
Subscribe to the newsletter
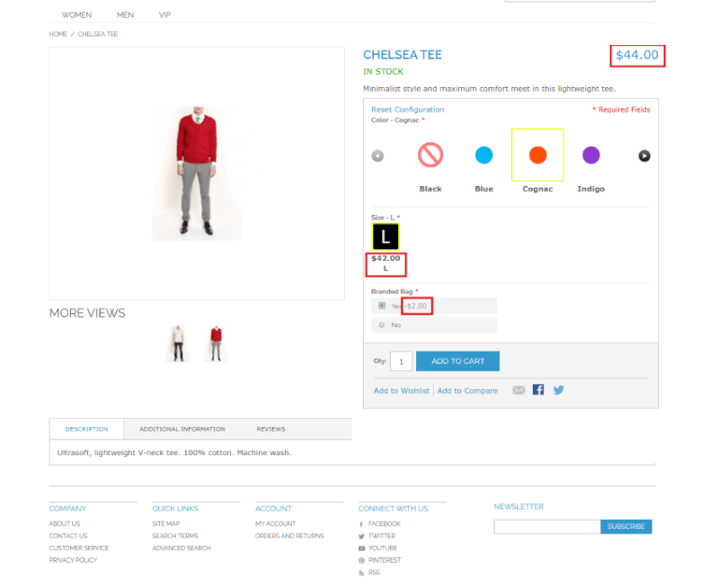(626, 526)
